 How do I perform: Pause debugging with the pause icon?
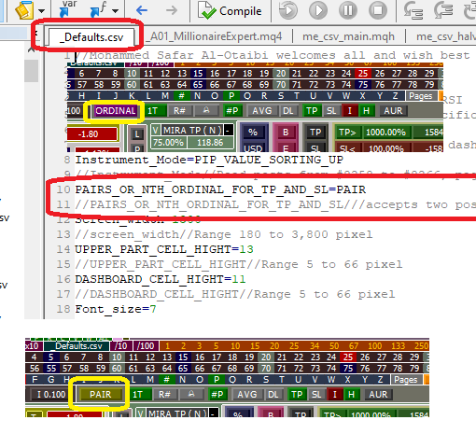348,10
